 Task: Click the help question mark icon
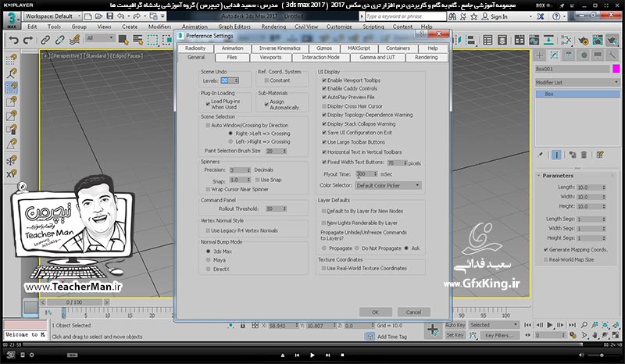[x=556, y=16]
